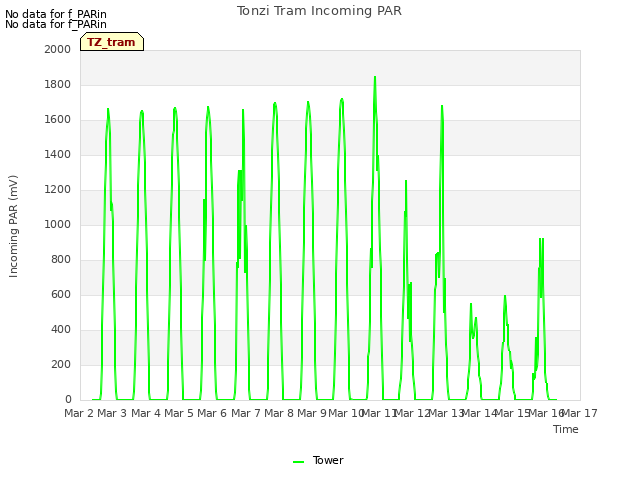This screenshot has height=480, width=640.
Task: Click y-axis value 1200
Action: pyautogui.click(x=58, y=189)
